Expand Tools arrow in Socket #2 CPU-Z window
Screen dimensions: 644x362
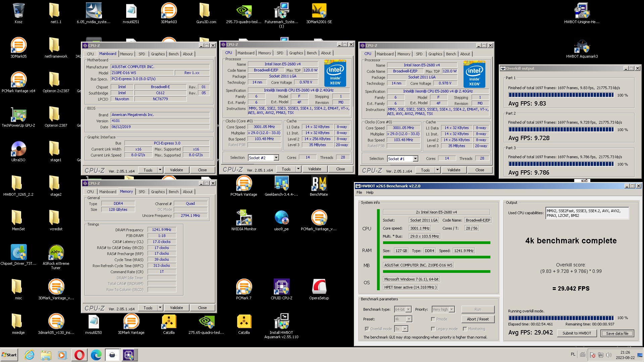click(x=298, y=169)
